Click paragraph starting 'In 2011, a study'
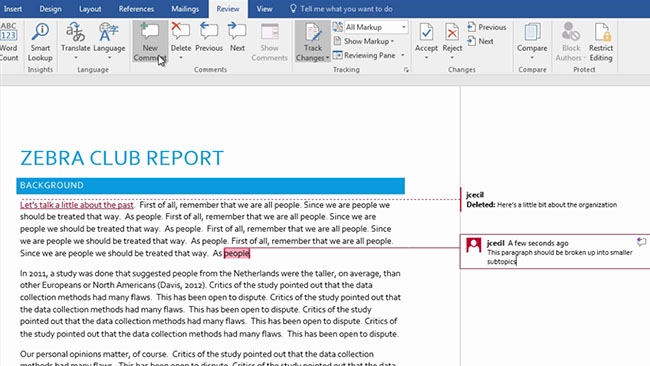 tap(210, 303)
